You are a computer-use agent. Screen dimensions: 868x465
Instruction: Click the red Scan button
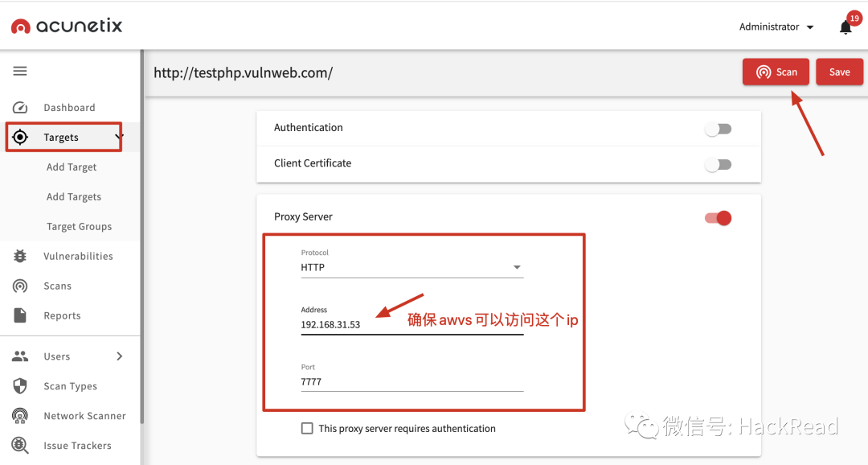pos(776,72)
